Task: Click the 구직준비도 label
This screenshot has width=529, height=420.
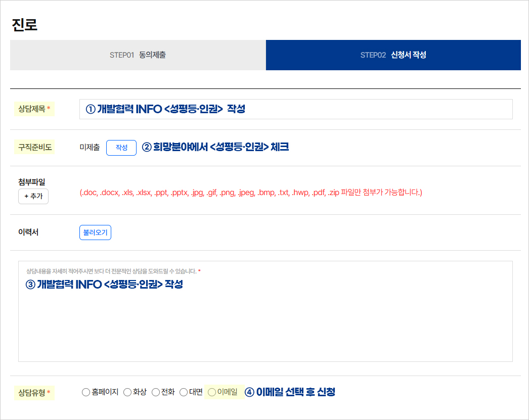Action: 34,147
